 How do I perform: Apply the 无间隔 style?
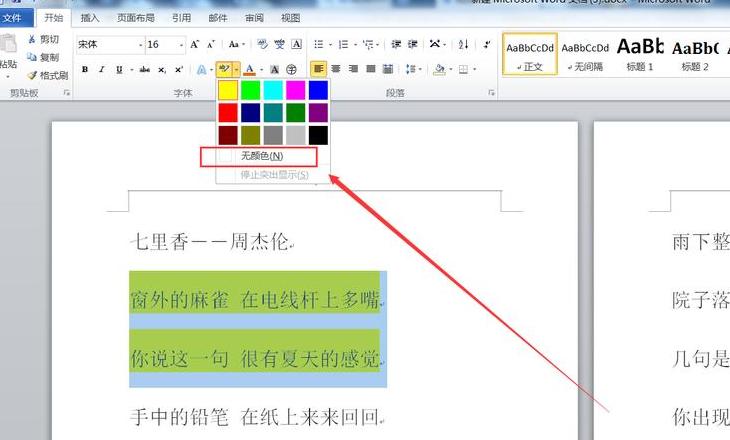[x=585, y=54]
